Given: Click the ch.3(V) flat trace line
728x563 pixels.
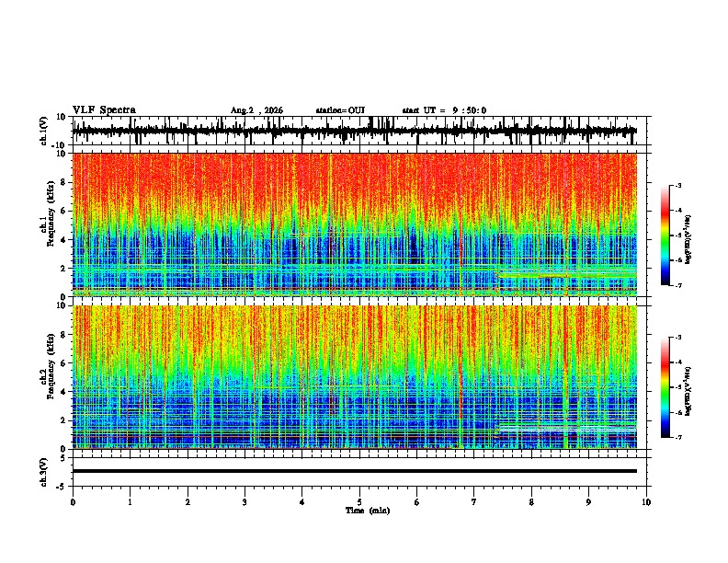Looking at the screenshot, I should [355, 471].
